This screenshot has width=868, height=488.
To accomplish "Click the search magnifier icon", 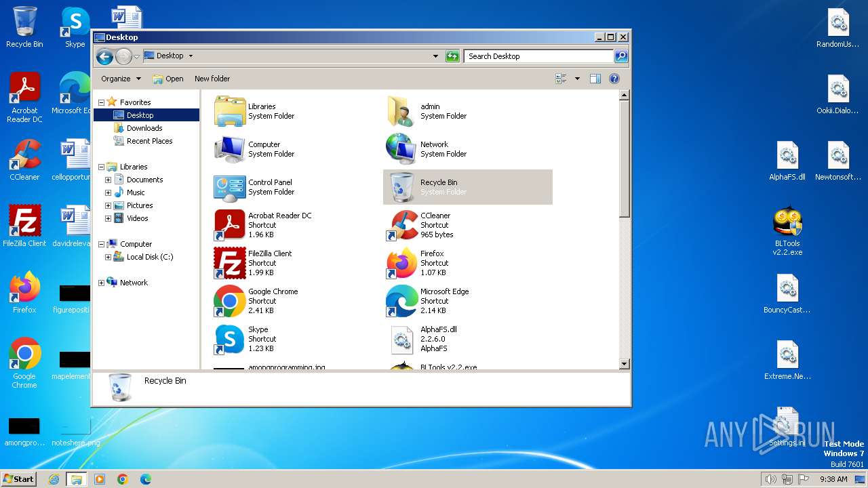I will 620,56.
